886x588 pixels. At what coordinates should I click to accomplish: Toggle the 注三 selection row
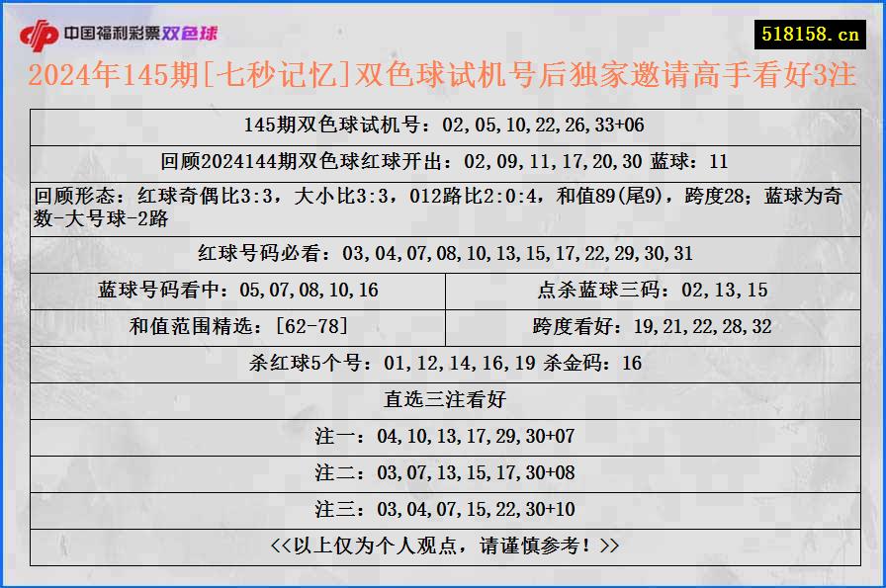pos(443,510)
